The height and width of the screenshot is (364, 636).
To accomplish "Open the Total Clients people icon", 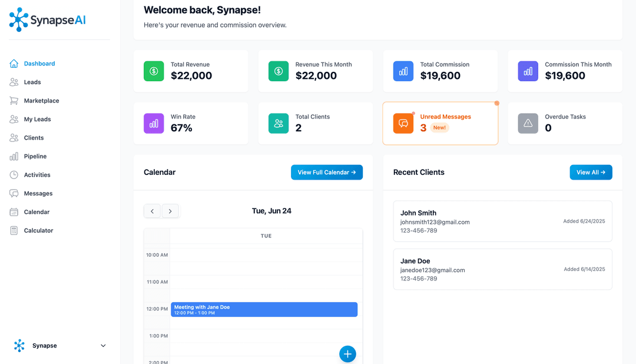I will [278, 123].
